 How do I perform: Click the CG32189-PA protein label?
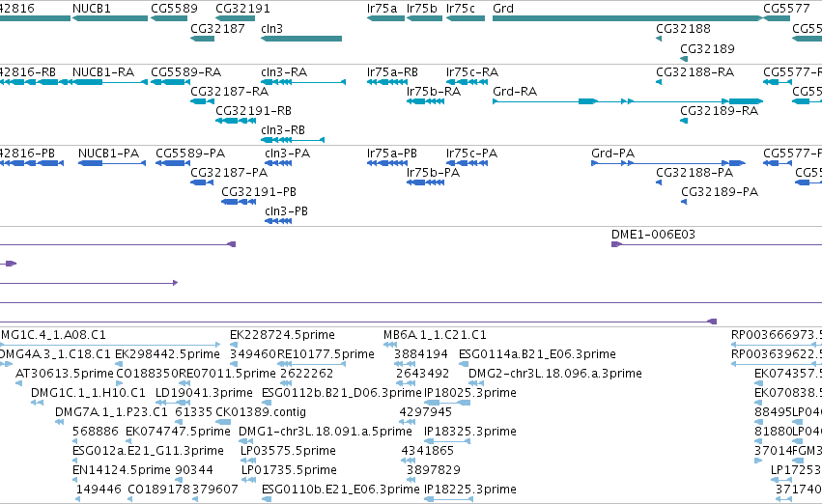click(x=720, y=192)
